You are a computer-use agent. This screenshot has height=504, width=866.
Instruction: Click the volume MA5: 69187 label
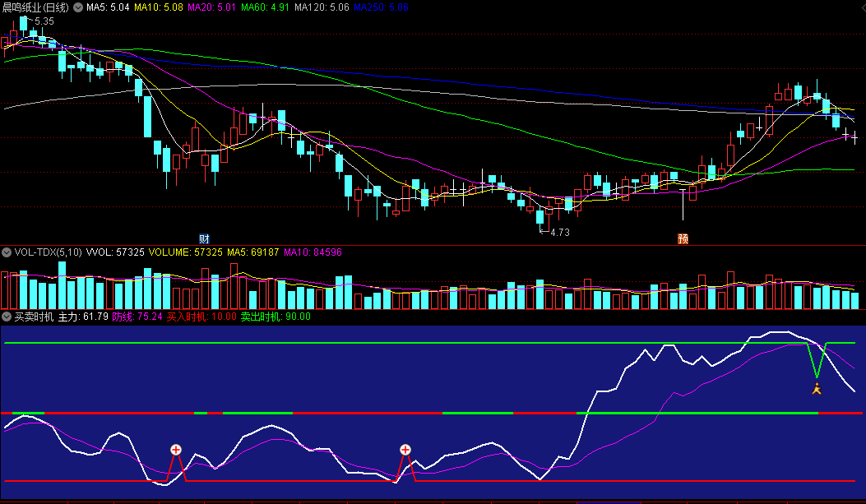253,252
